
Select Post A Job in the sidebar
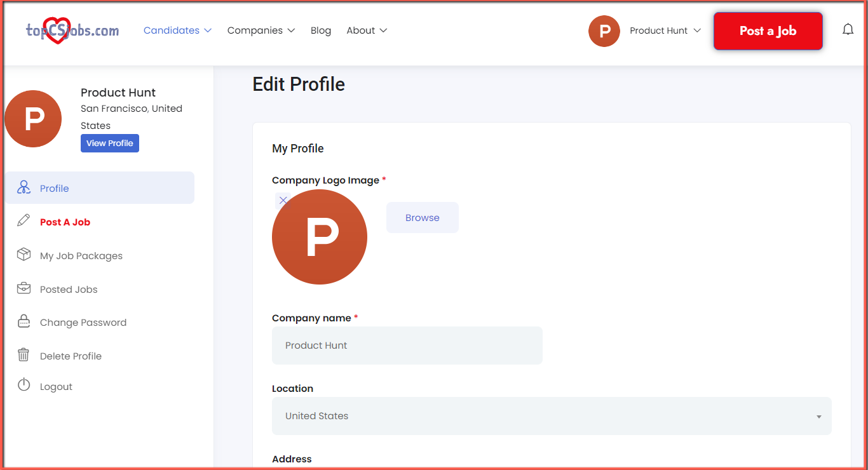(x=65, y=222)
